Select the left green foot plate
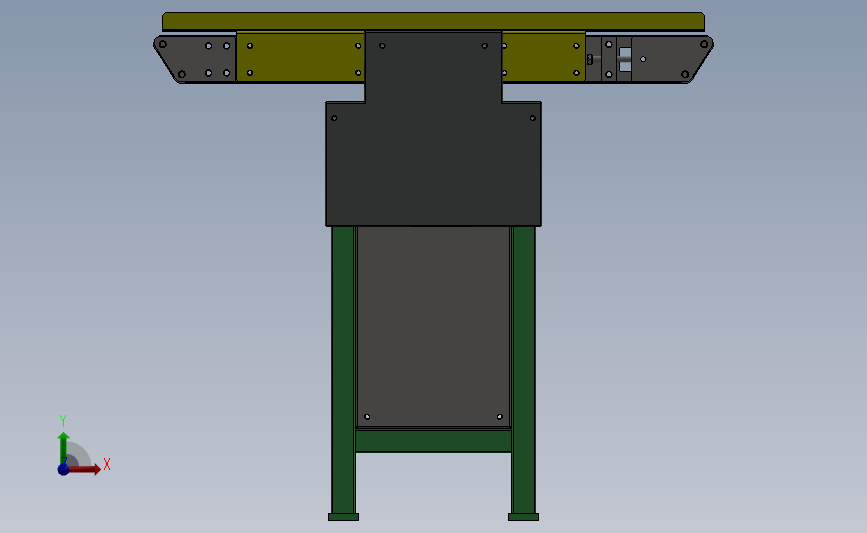Image resolution: width=867 pixels, height=533 pixels. [x=343, y=517]
